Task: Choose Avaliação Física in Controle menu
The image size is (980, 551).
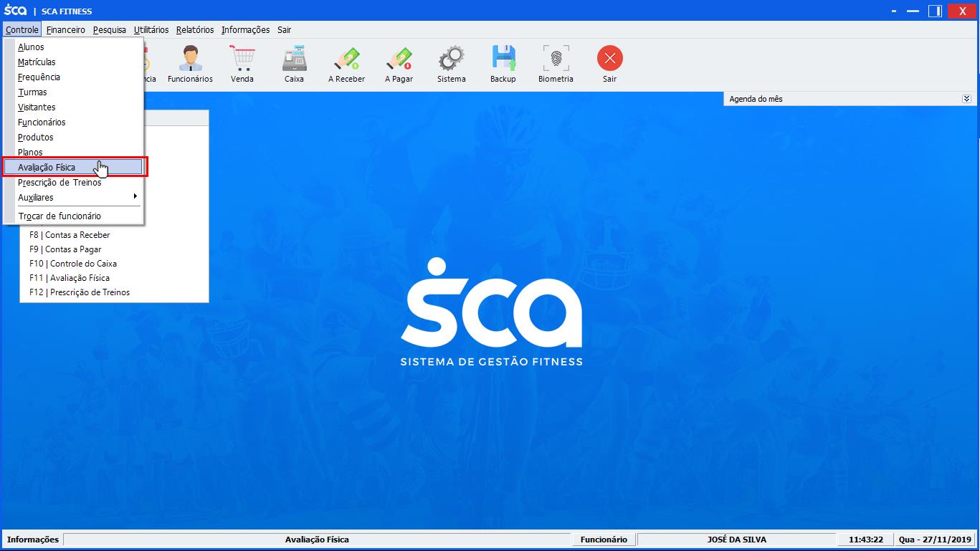Action: point(72,167)
